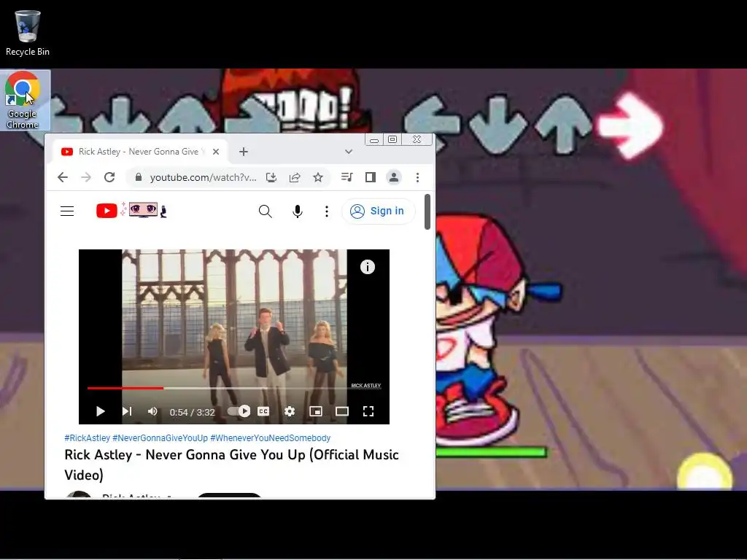Close the Rick Astley YouTube tab
This screenshot has height=560, width=747.
216,152
